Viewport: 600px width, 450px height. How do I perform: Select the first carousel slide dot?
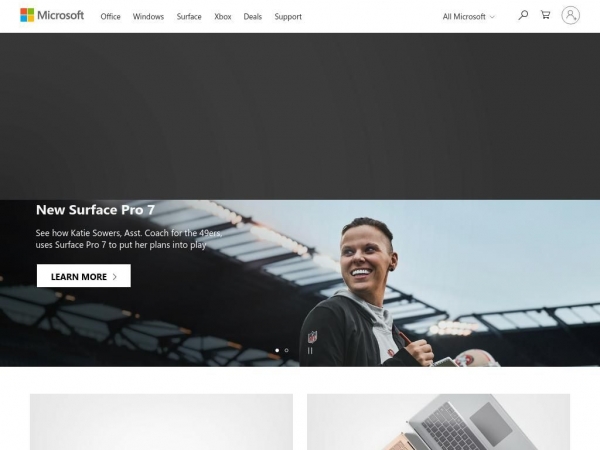pos(277,351)
